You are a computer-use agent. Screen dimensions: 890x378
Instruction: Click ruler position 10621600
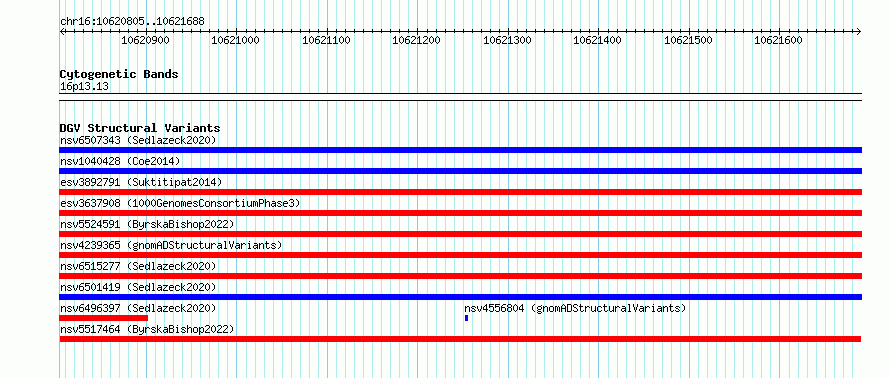778,40
